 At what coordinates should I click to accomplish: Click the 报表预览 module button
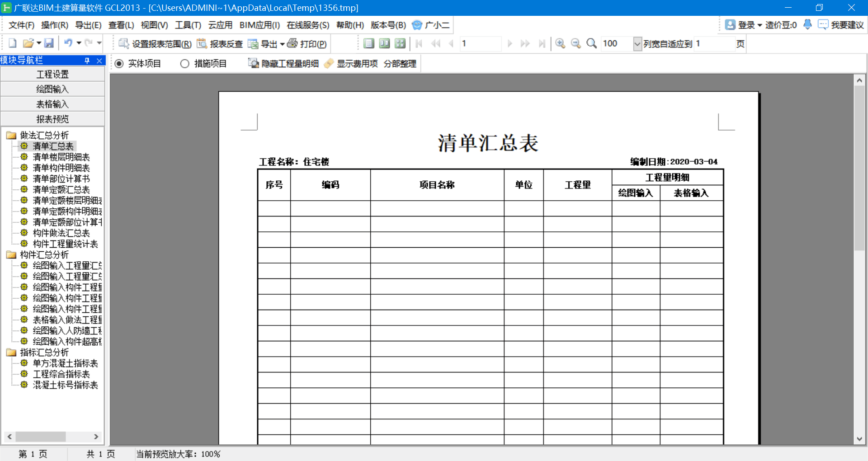[52, 119]
